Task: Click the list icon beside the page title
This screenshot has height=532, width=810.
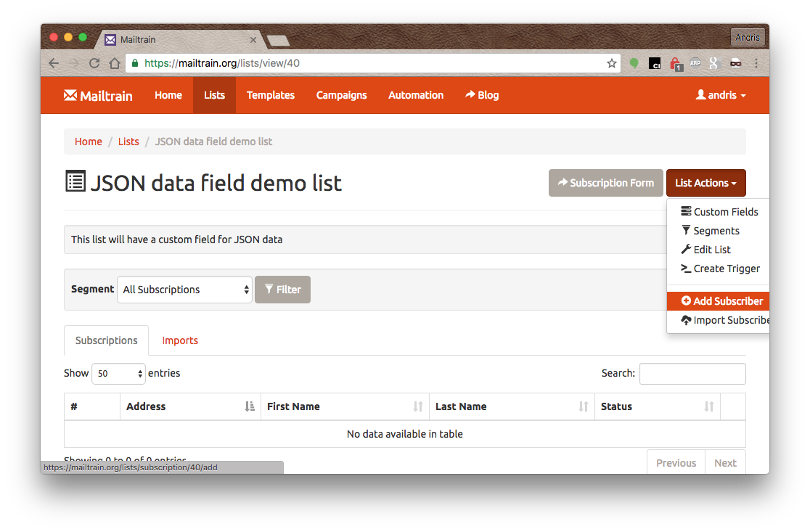Action: (x=75, y=181)
